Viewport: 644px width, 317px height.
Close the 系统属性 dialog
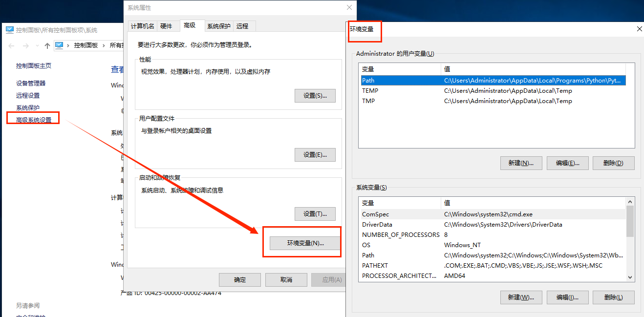[349, 7]
